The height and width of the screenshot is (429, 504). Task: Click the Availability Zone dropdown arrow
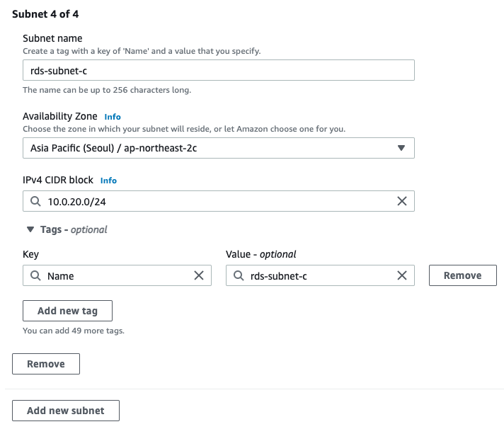tap(401, 148)
